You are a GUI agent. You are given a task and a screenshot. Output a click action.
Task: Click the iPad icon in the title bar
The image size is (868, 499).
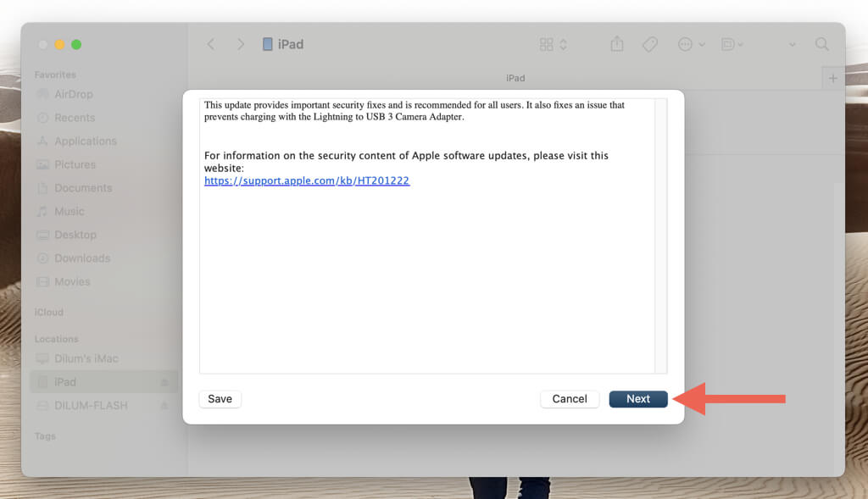(267, 44)
